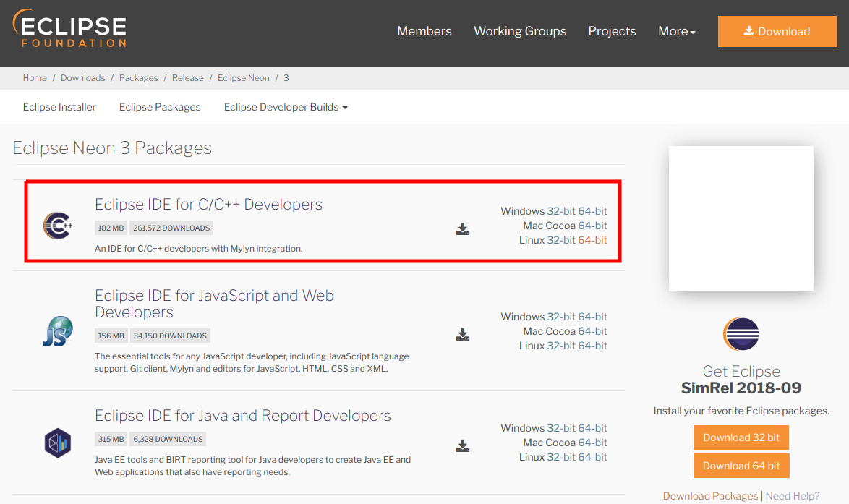Click the SimRel 2018-09 heading
The width and height of the screenshot is (849, 504).
click(741, 388)
